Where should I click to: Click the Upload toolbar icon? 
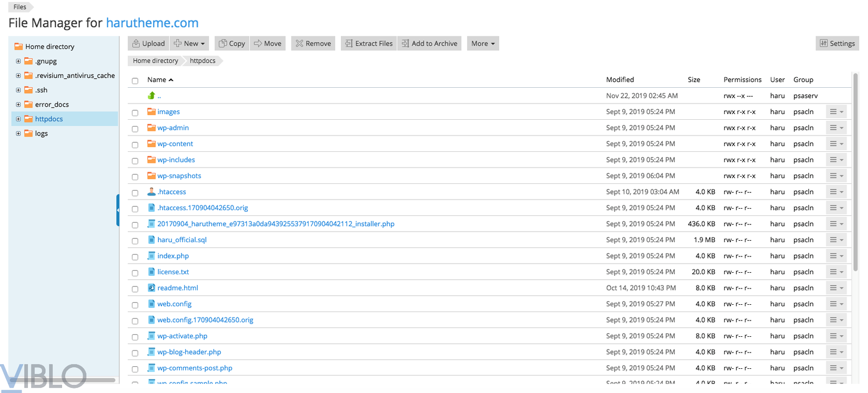136,44
